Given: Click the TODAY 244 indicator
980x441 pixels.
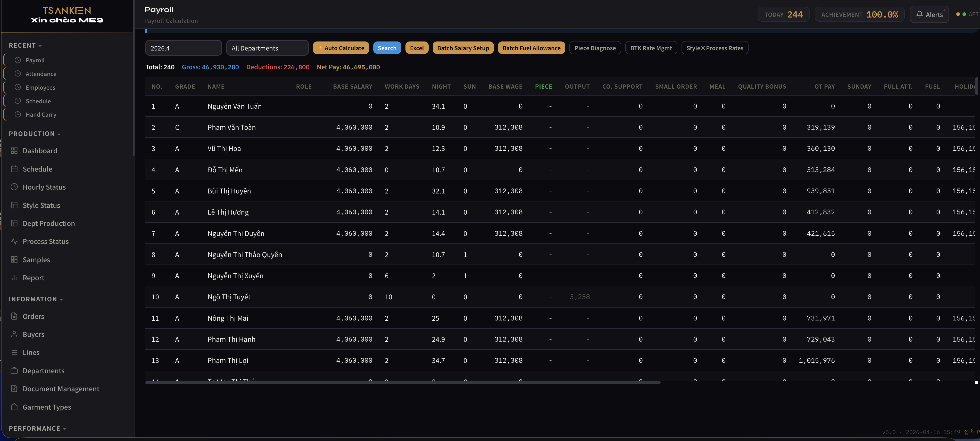Looking at the screenshot, I should coord(783,14).
